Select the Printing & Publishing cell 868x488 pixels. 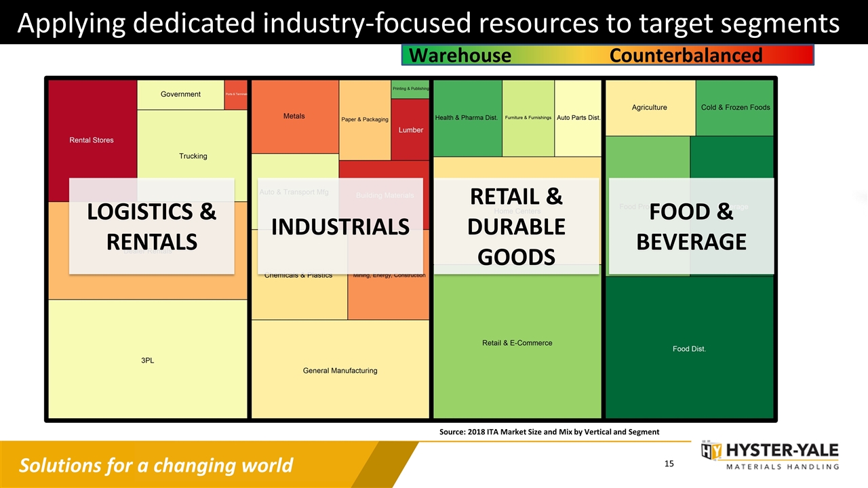coord(410,89)
